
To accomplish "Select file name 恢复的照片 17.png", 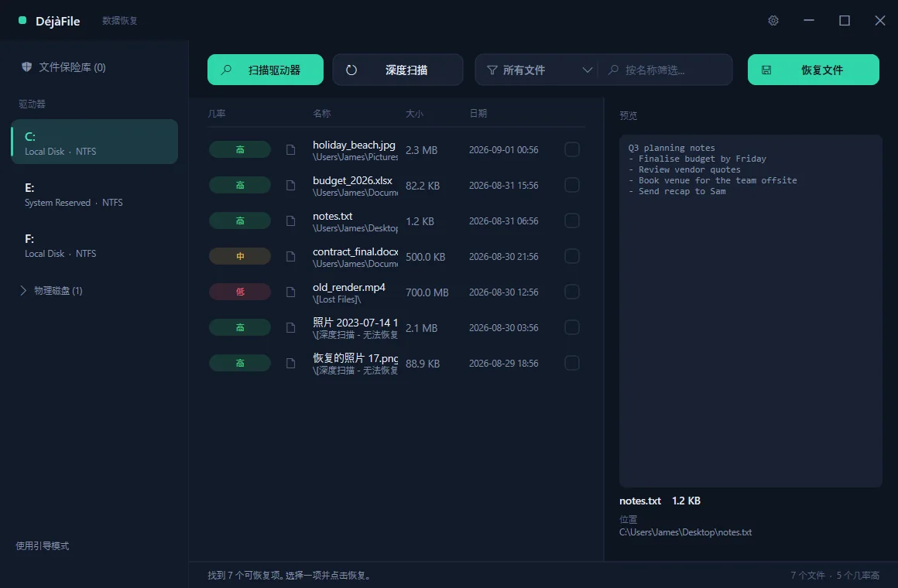I will 355,358.
